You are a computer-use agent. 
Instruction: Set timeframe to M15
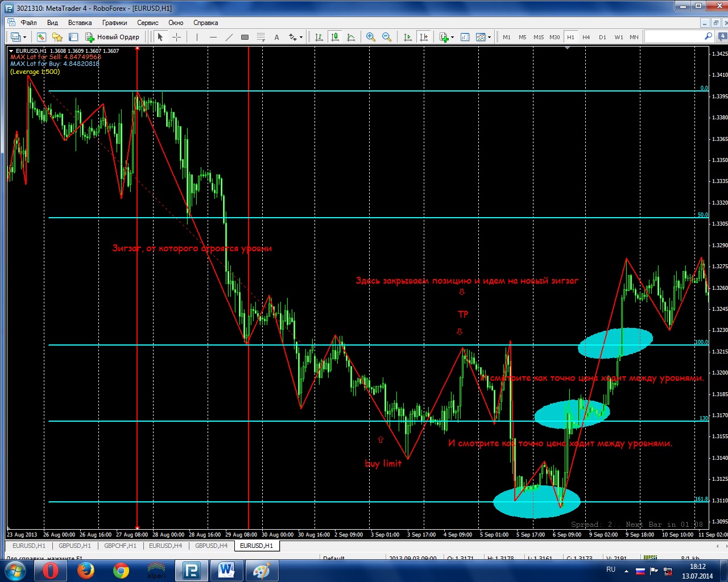(539, 37)
